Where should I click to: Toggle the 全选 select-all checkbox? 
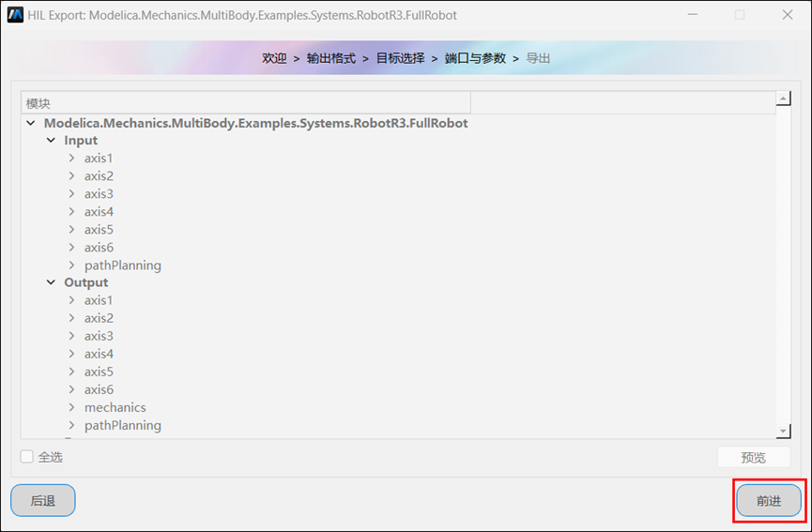27,456
